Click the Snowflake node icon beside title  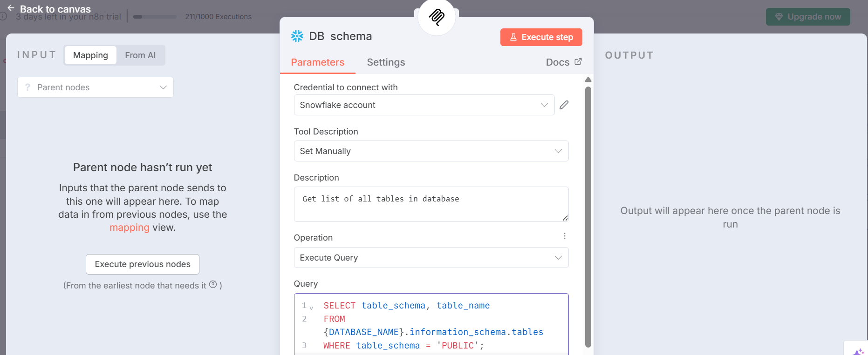[x=297, y=36]
